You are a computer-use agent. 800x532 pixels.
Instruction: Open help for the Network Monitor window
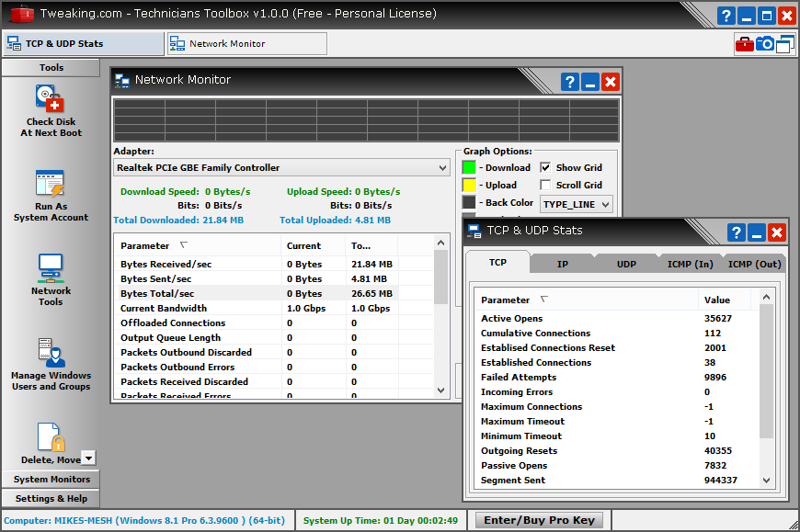coord(570,82)
